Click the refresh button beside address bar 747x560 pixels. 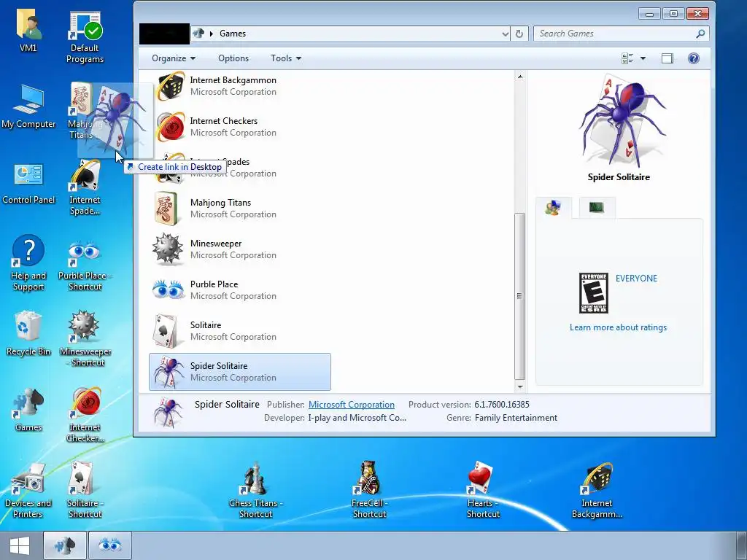pos(519,34)
